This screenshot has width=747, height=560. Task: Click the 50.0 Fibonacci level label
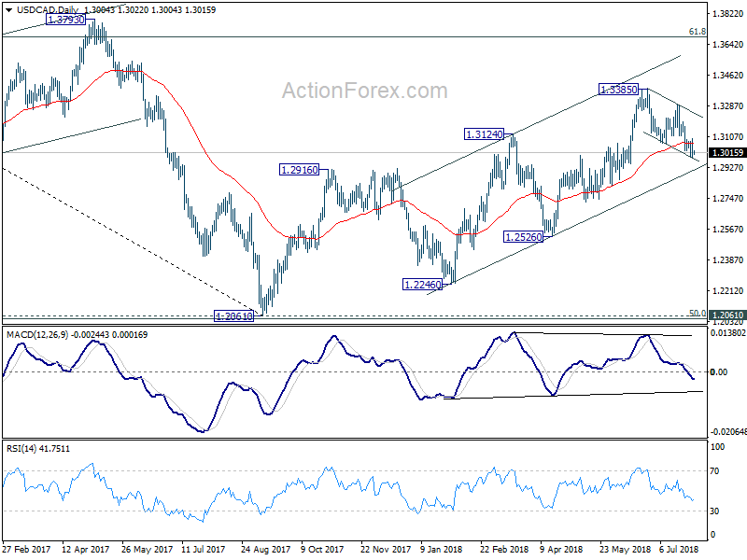click(697, 300)
